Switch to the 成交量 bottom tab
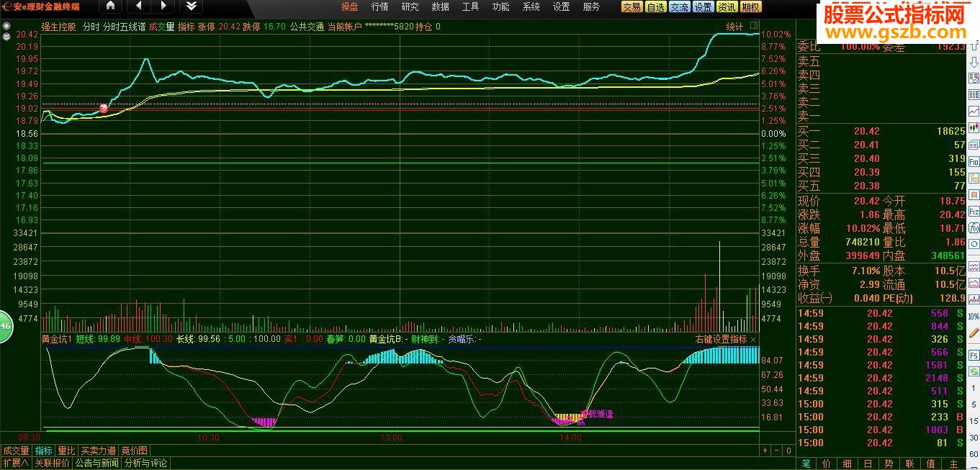The width and height of the screenshot is (980, 470). [x=16, y=451]
